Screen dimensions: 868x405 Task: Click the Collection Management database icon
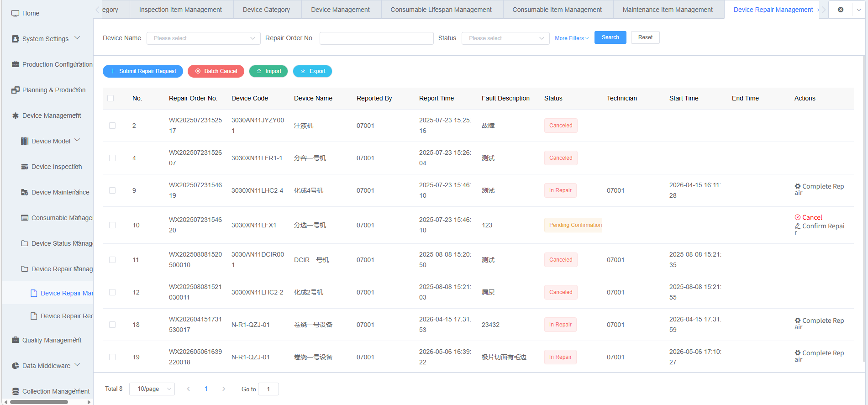click(16, 391)
